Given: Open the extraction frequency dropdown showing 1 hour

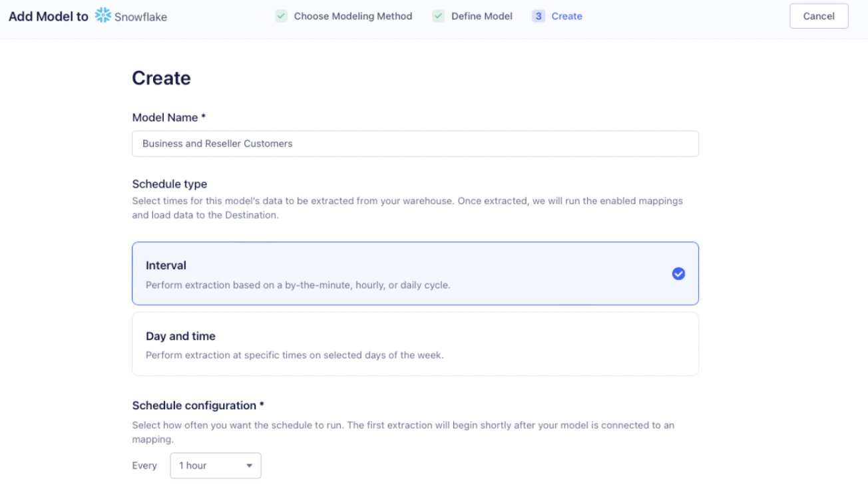Looking at the screenshot, I should click(216, 466).
